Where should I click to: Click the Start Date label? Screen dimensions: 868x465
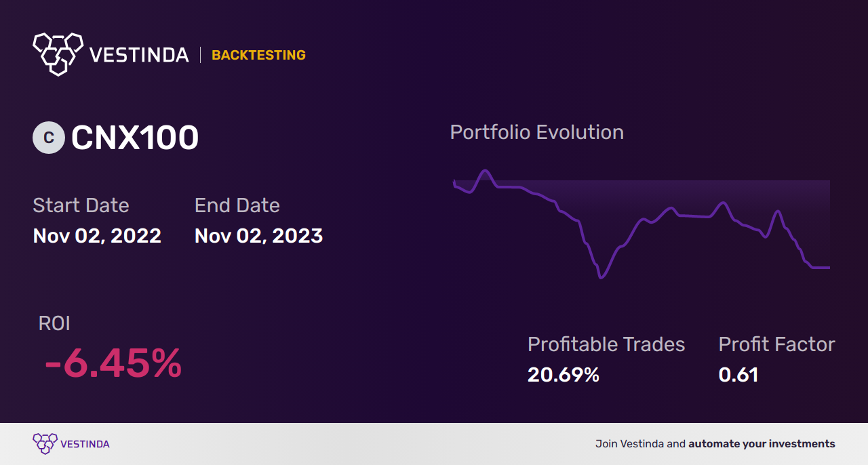coord(81,205)
